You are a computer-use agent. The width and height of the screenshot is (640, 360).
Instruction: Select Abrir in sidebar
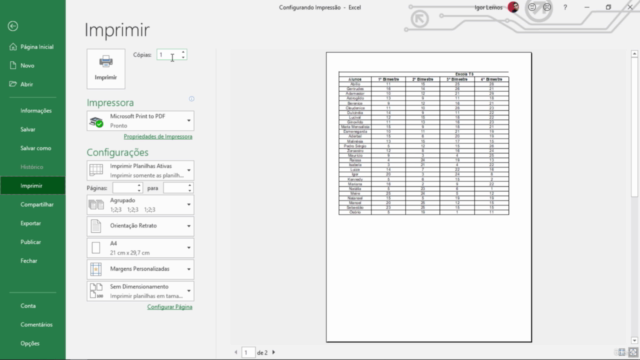[33, 84]
